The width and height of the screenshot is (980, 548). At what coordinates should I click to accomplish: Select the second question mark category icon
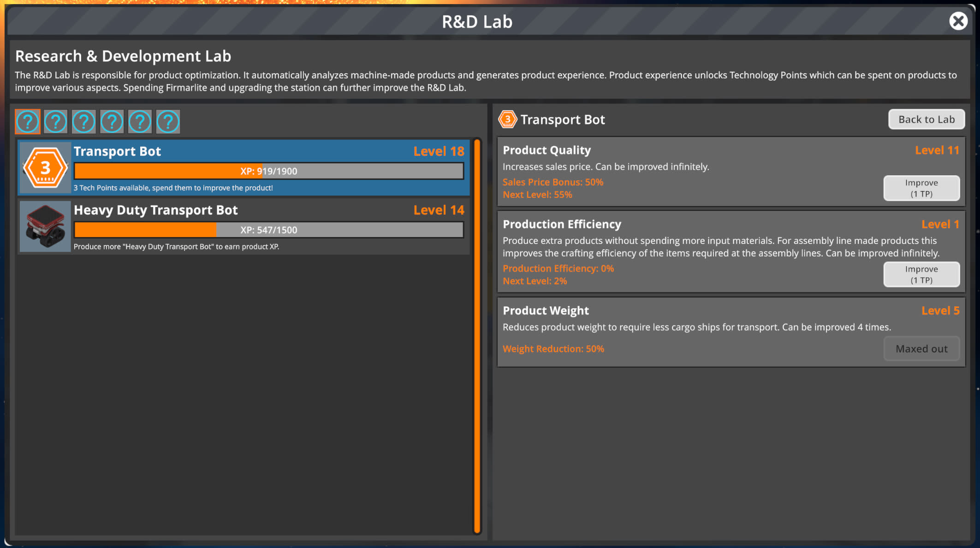(56, 121)
